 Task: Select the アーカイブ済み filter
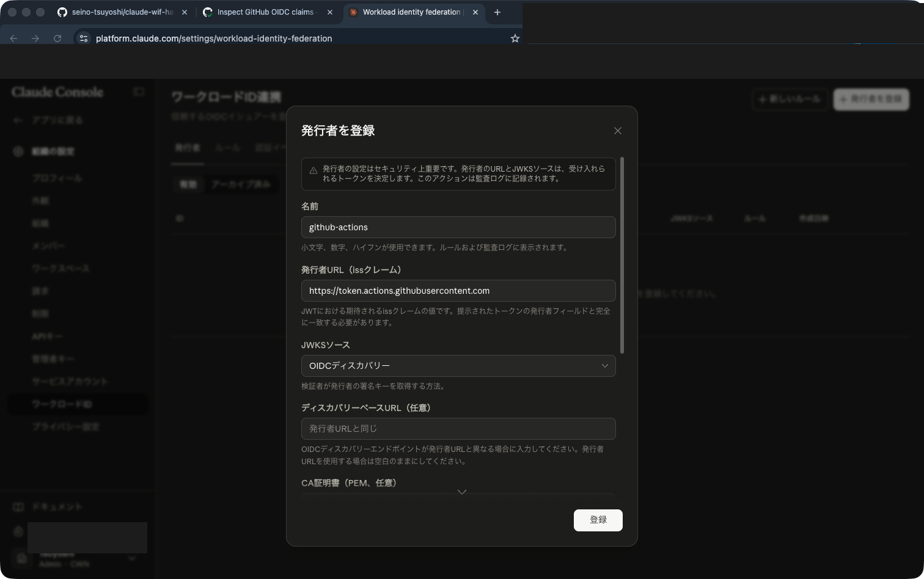pyautogui.click(x=241, y=184)
